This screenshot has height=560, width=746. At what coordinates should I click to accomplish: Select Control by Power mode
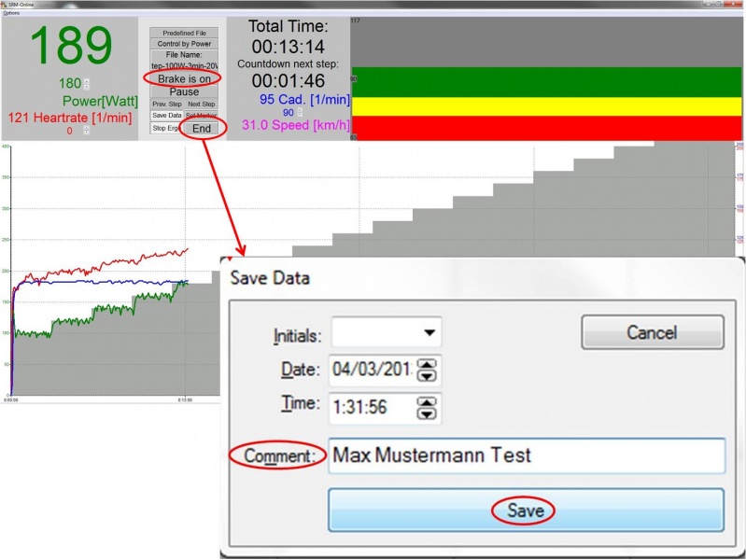(184, 43)
